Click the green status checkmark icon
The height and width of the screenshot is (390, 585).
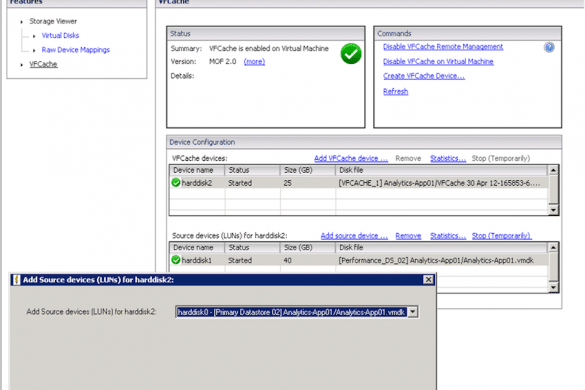click(x=351, y=54)
